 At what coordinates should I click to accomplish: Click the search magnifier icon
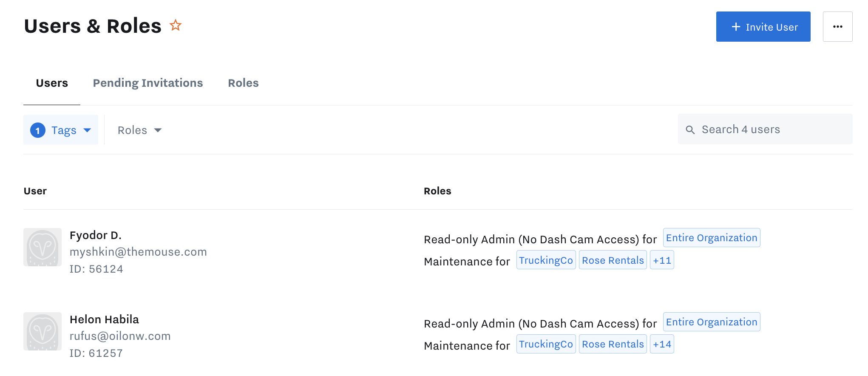coord(690,130)
